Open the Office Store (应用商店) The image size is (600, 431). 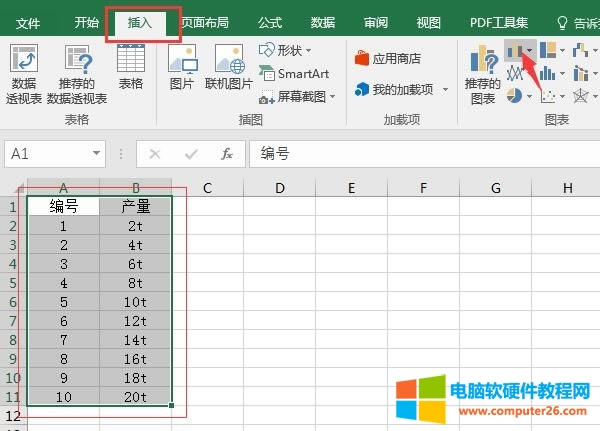tap(388, 59)
